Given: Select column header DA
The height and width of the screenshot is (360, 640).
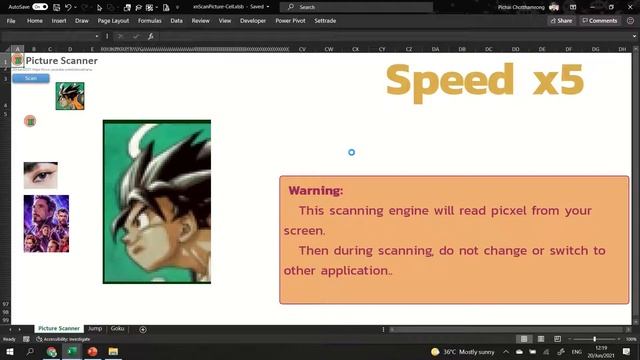Looking at the screenshot, I should tap(436, 49).
